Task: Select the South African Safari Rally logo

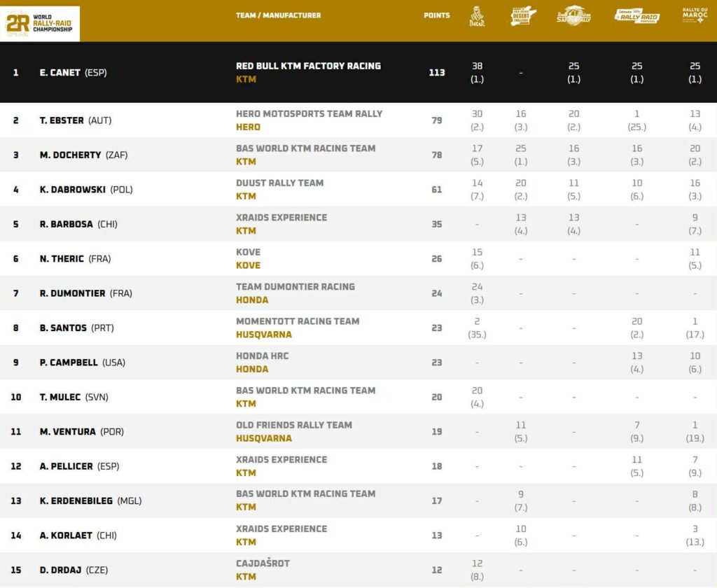Action: [573, 16]
